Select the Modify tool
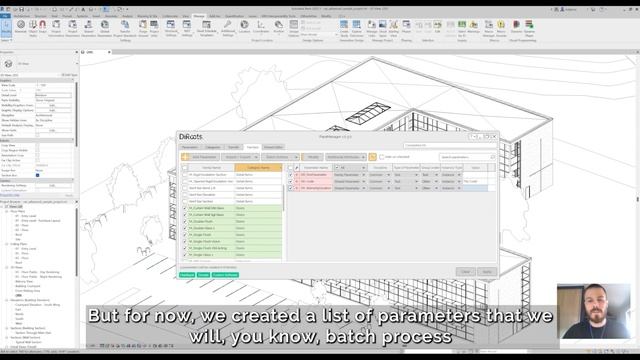This screenshot has height=360, width=640. (6, 28)
